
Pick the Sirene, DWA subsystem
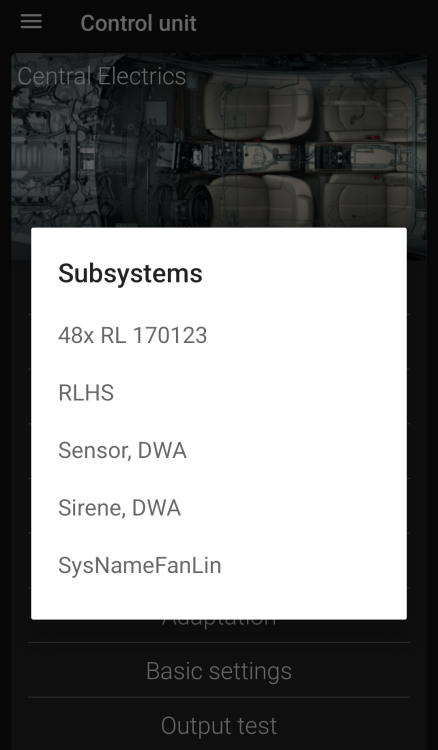pos(219,507)
